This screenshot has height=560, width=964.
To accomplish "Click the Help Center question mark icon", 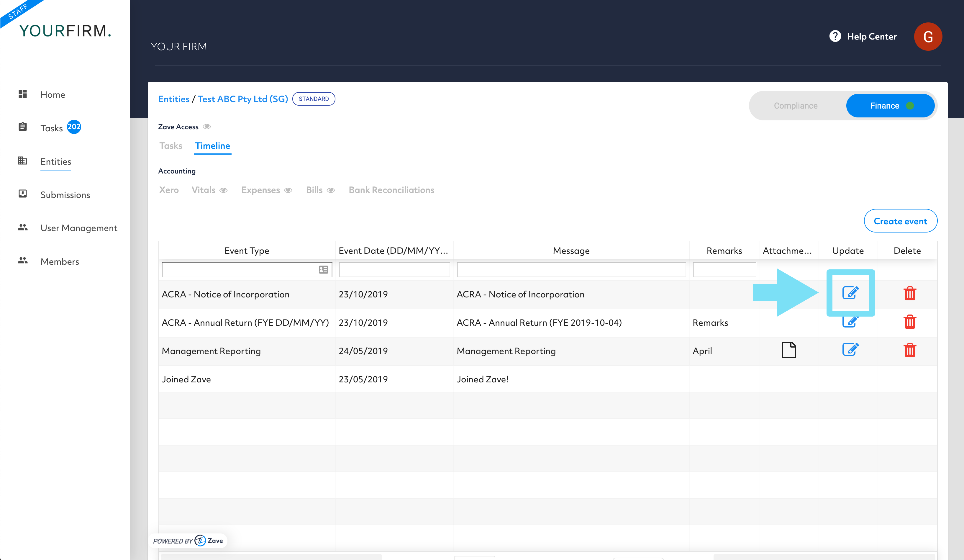I will [x=835, y=36].
